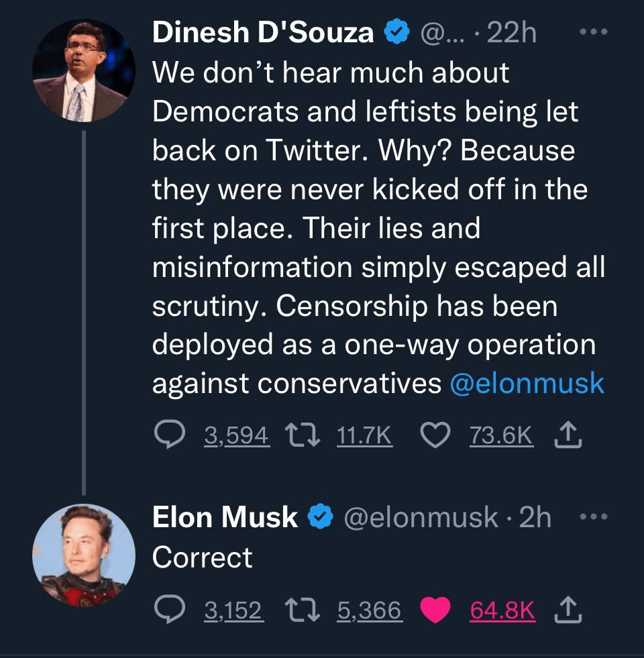
Task: Click the Dinesh D'Souza display name
Action: point(263,33)
